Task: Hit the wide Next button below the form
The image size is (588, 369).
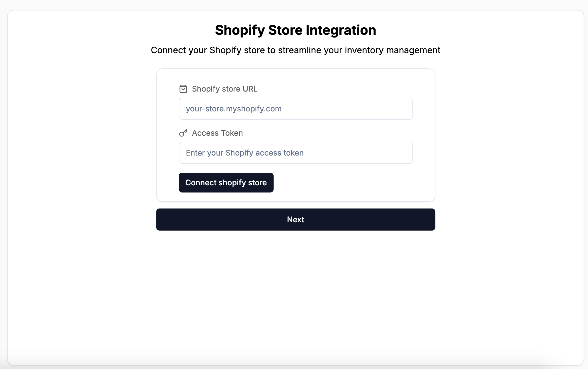Action: pos(295,220)
